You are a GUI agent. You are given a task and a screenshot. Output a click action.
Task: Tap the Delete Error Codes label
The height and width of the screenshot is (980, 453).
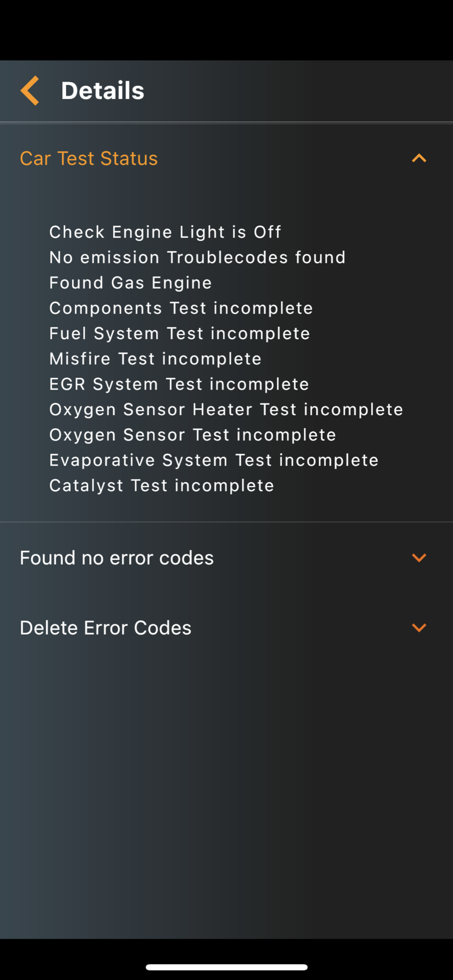pyautogui.click(x=105, y=628)
